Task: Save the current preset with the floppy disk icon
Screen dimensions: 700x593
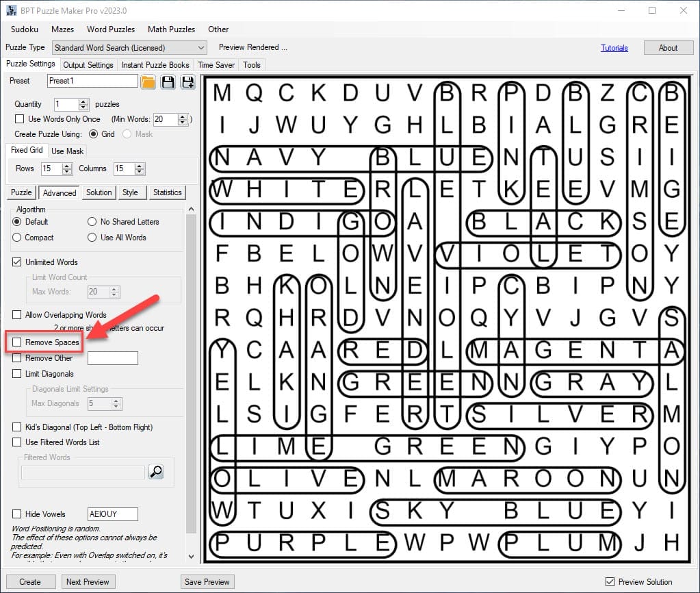Action: 168,81
